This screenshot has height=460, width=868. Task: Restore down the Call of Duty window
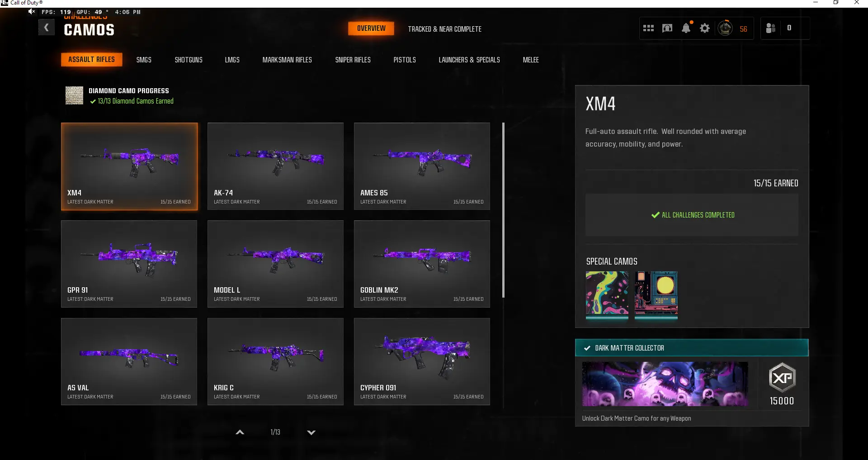(x=836, y=3)
